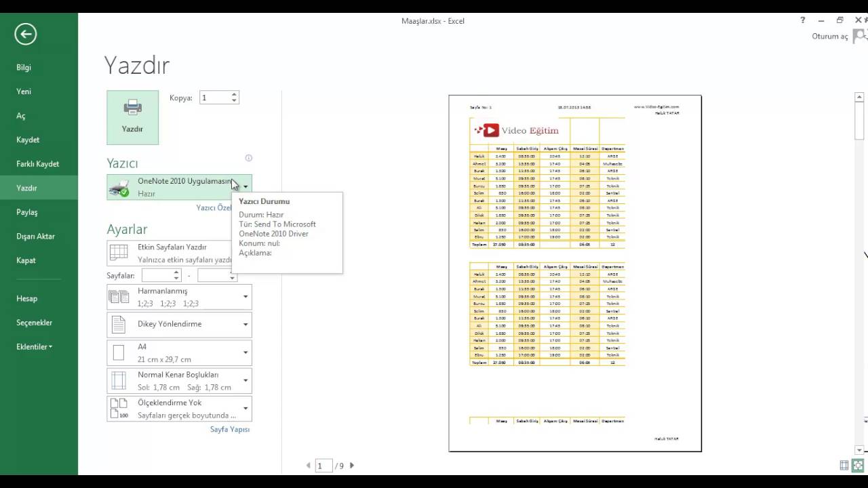Open the Yazıcı Özellikleri link
This screenshot has height=488, width=868.
coord(214,208)
